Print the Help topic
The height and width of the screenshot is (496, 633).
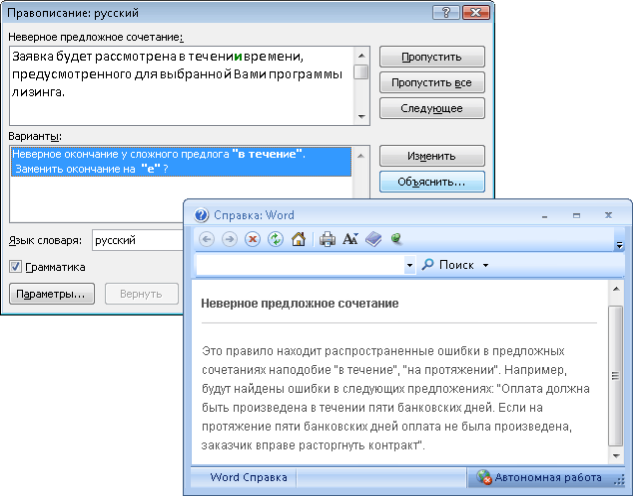tap(327, 239)
